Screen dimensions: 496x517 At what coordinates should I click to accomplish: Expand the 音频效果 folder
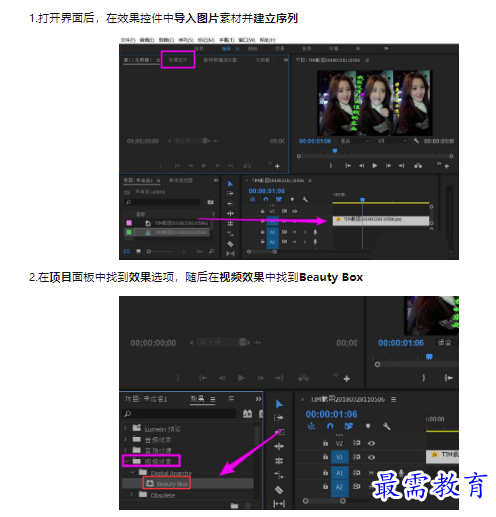point(125,439)
